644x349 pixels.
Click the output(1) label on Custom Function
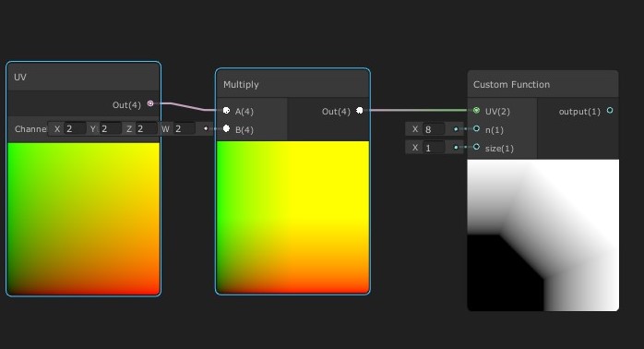click(x=579, y=112)
